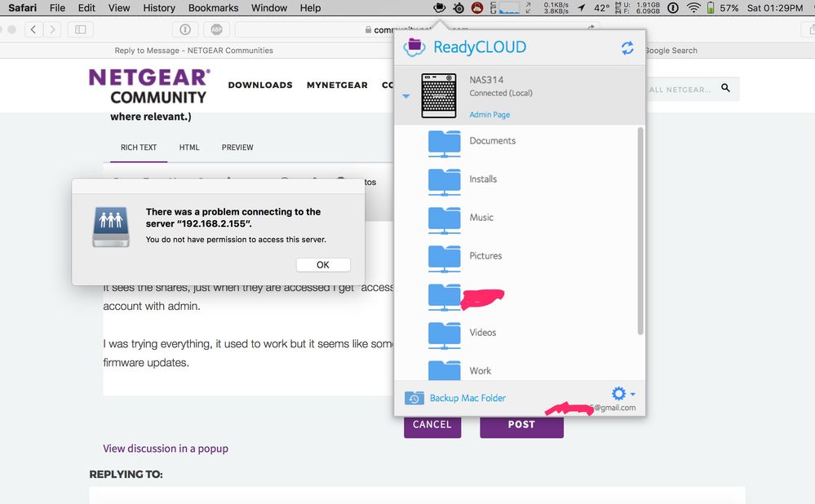
Task: Click the ReadyCLOUD refresh sync icon
Action: pyautogui.click(x=627, y=48)
